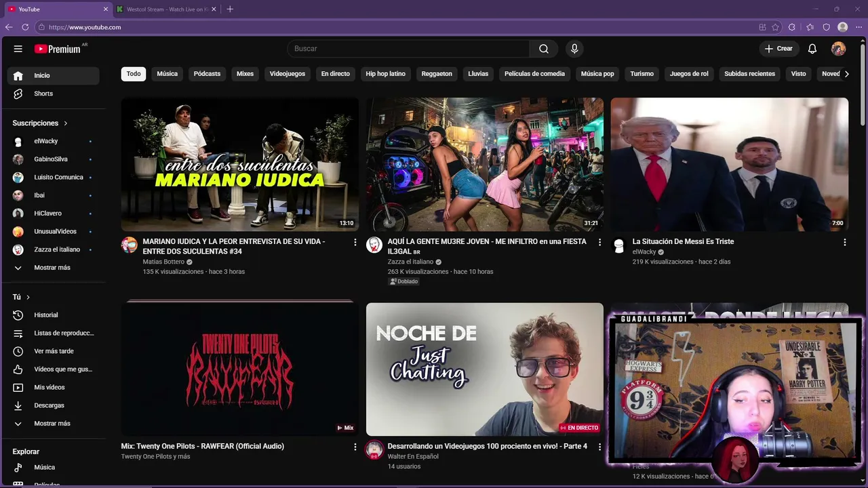Open GabinoSilva subscription channel
This screenshot has width=868, height=488.
[x=53, y=159]
